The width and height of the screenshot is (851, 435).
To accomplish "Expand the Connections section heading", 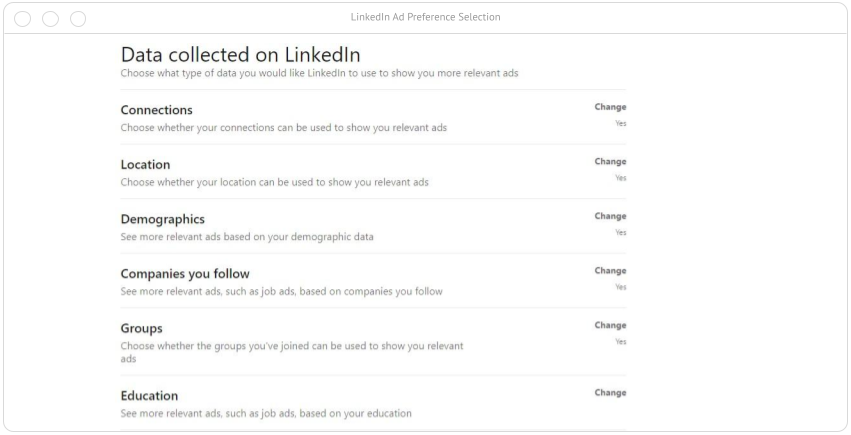I will pos(156,110).
